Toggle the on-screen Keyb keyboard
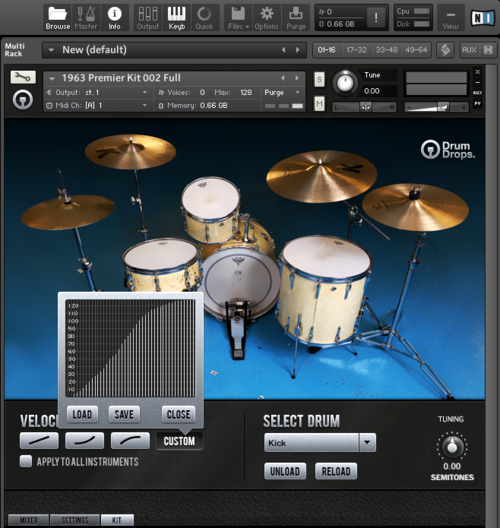Screen dimensions: 500x528 (x=176, y=18)
